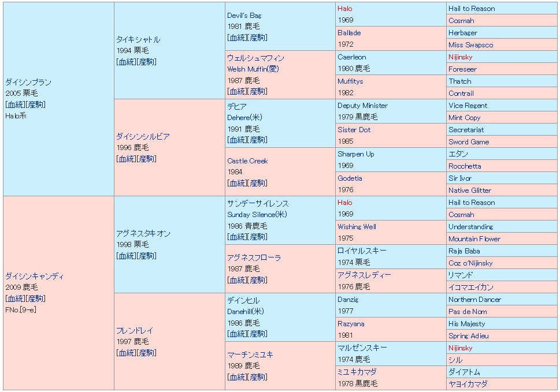Click 血統 link under アグネスフローラ
The image size is (560, 392).
click(x=238, y=280)
